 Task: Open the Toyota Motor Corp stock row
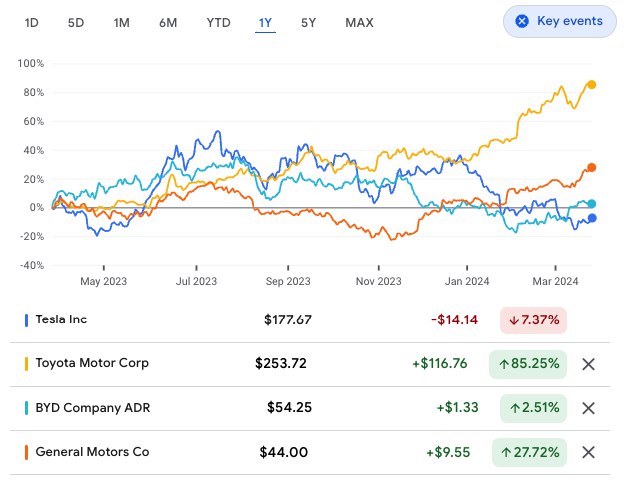[x=310, y=364]
